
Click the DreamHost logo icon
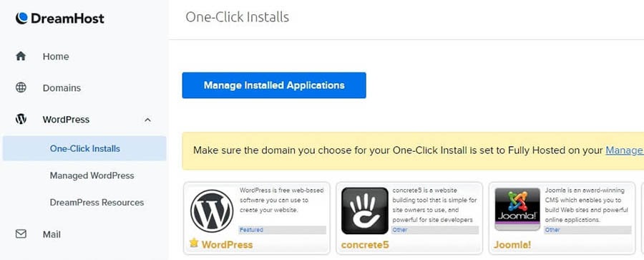(x=21, y=18)
